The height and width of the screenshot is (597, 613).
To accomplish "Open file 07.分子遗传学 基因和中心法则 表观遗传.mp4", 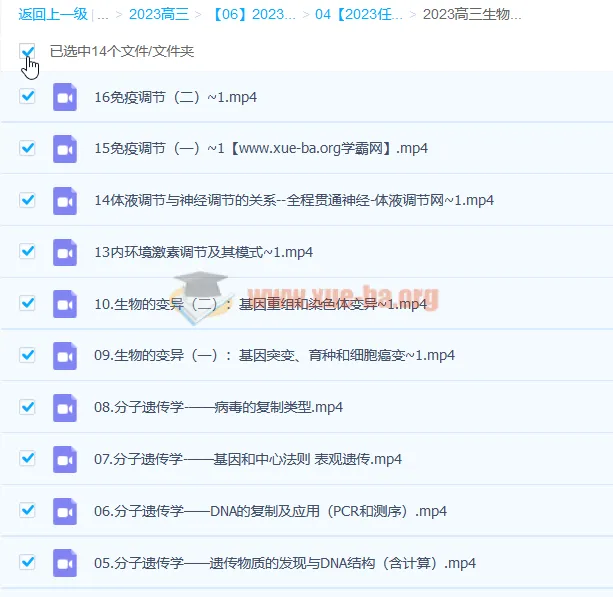I will click(x=247, y=459).
